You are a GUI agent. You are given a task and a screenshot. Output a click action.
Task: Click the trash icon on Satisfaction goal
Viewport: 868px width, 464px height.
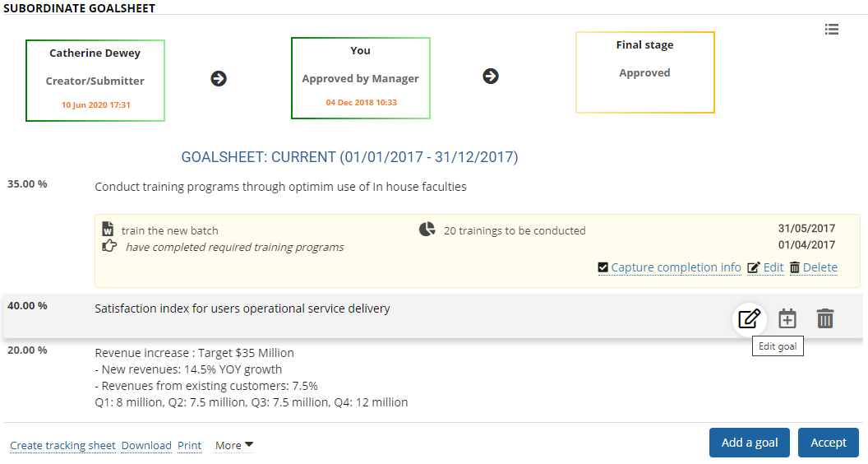825,318
